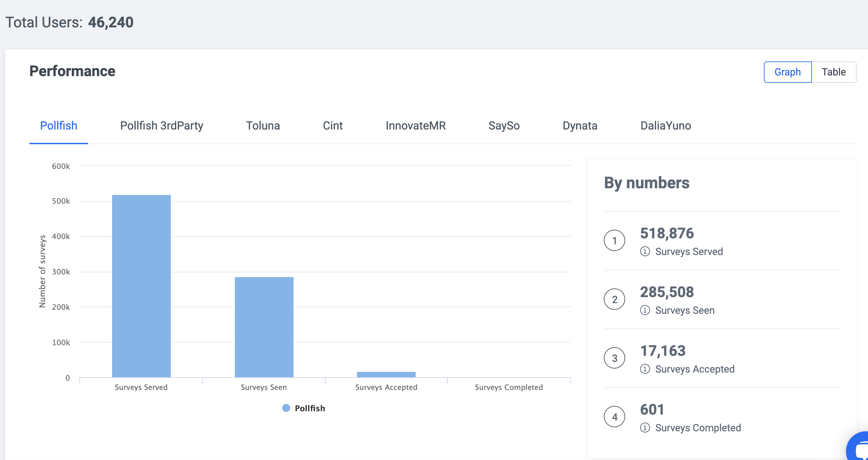Click the Total Users 46,240 figure
The image size is (868, 460).
[111, 22]
